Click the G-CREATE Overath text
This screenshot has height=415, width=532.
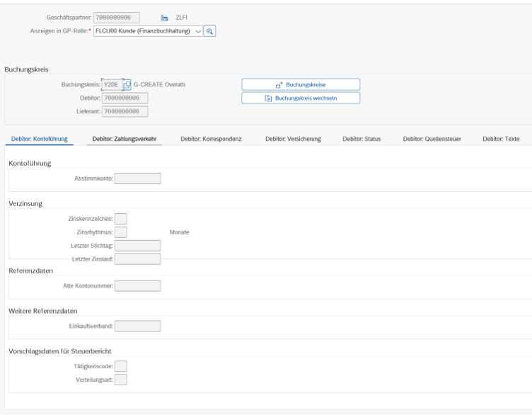coord(159,84)
